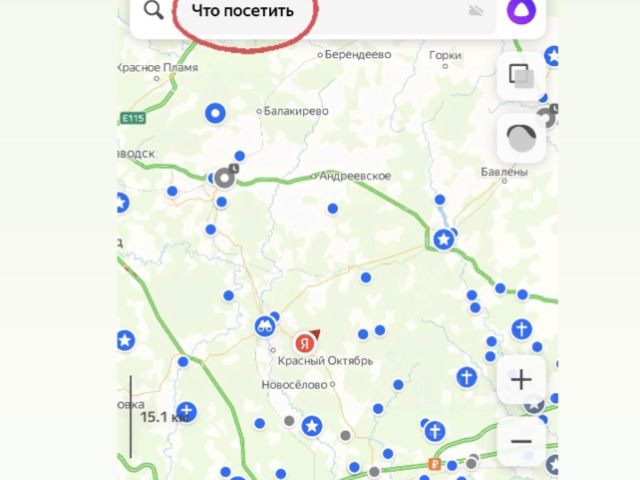Image resolution: width=640 pixels, height=480 pixels.
Task: Select the red Yandex location marker
Action: [x=304, y=343]
